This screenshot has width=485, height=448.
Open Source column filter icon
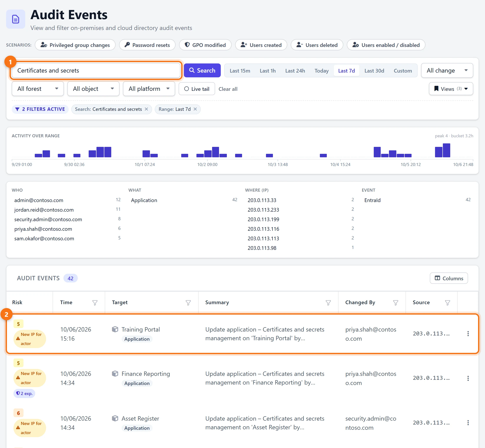448,303
